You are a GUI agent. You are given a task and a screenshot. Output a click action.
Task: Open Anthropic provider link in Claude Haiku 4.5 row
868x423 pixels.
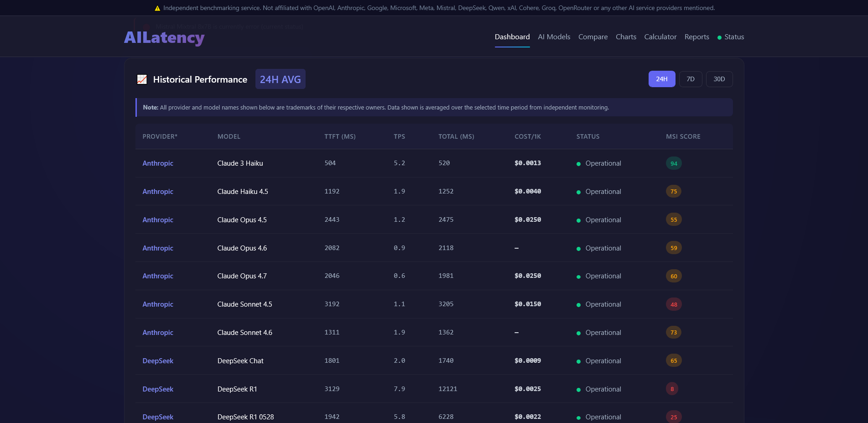pyautogui.click(x=158, y=192)
